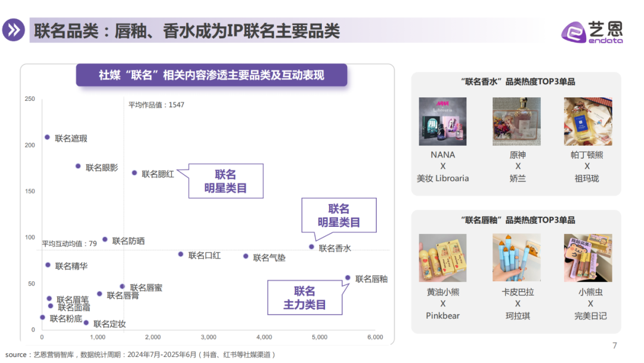
Task: Click the 联名气垫 data label
Action: click(270, 258)
